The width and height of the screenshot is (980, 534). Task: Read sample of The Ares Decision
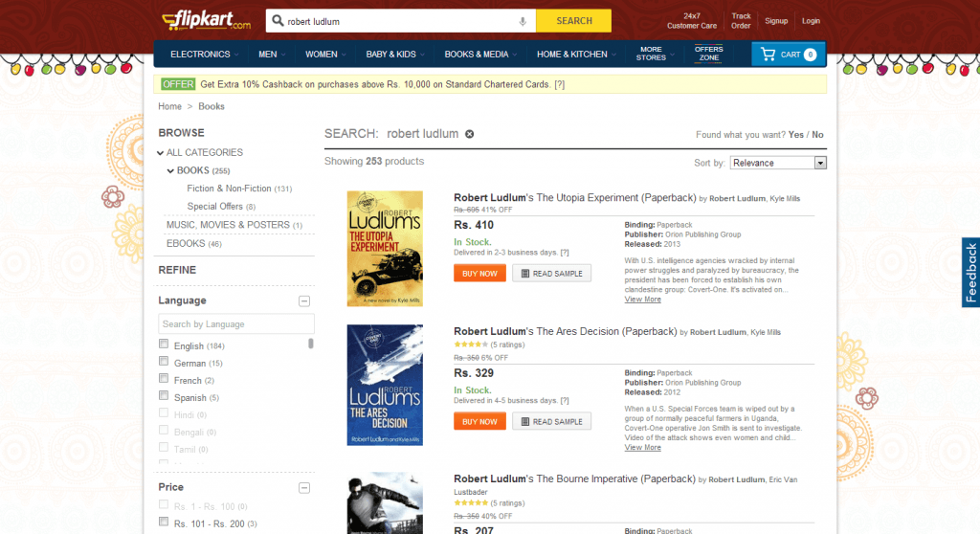[552, 421]
